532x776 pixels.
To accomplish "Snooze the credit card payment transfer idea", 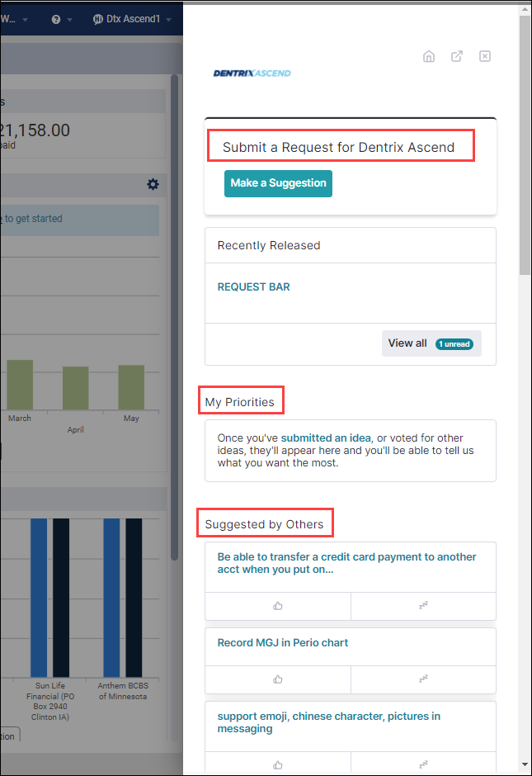I will tap(423, 606).
